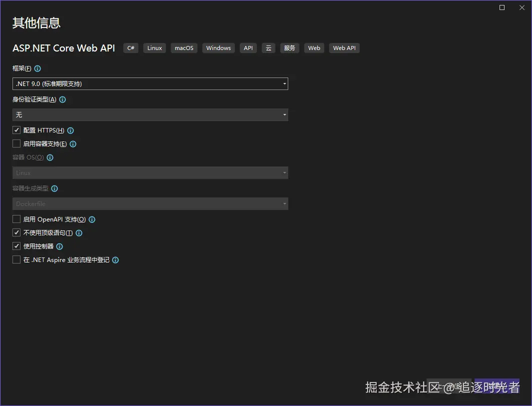Click the info icon beside 容器生成类型

click(x=54, y=188)
